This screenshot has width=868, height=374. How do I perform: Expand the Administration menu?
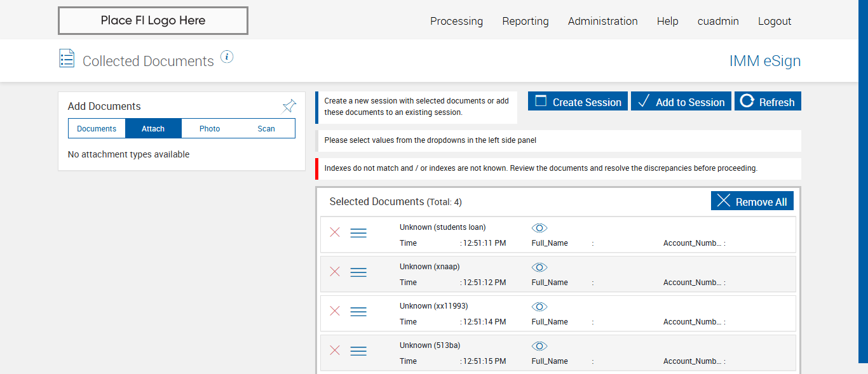[602, 21]
